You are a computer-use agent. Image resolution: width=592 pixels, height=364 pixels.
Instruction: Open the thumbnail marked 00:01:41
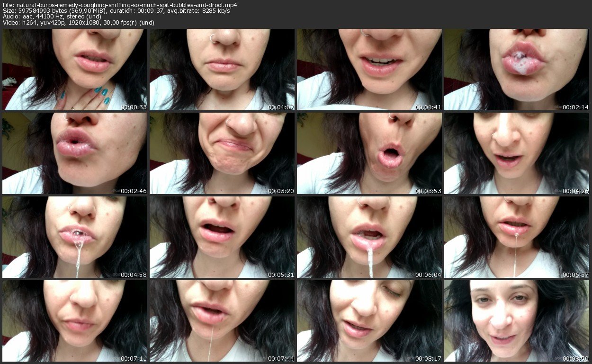click(x=369, y=70)
